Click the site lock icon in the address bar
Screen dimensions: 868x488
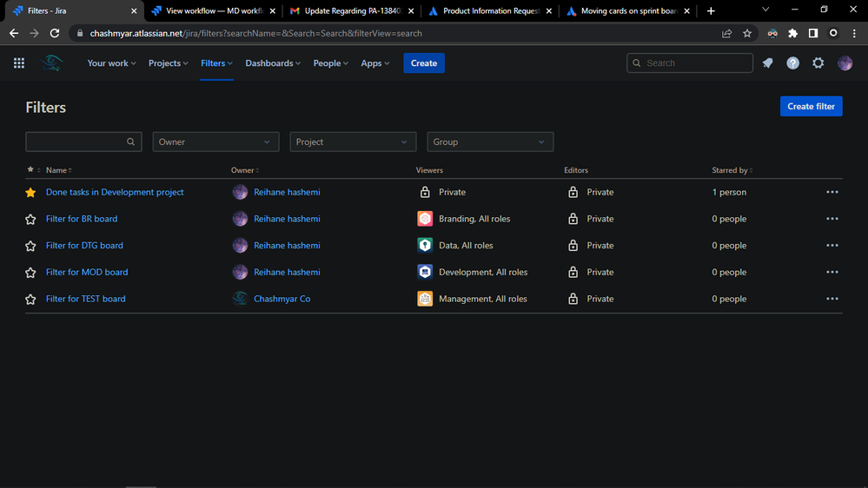point(80,33)
